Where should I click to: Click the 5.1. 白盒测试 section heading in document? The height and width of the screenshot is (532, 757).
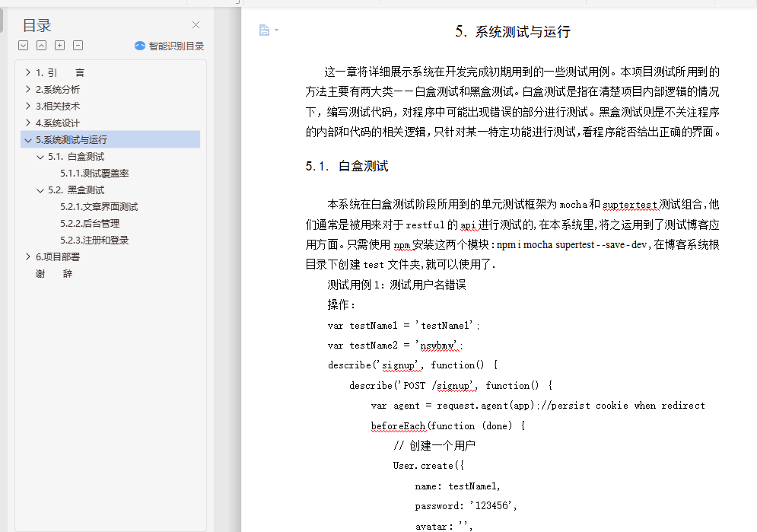click(347, 166)
